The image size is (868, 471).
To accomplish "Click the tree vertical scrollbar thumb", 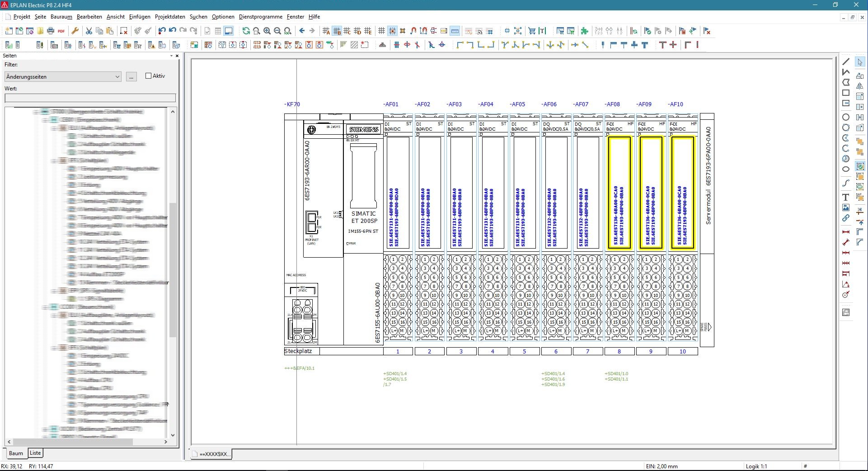I will click(173, 270).
